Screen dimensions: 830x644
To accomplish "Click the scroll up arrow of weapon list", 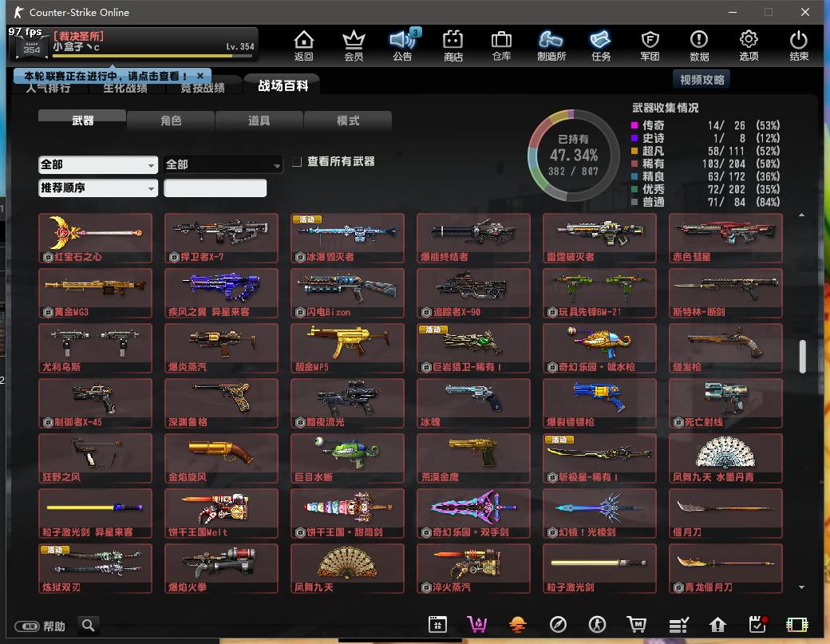I will [x=801, y=215].
